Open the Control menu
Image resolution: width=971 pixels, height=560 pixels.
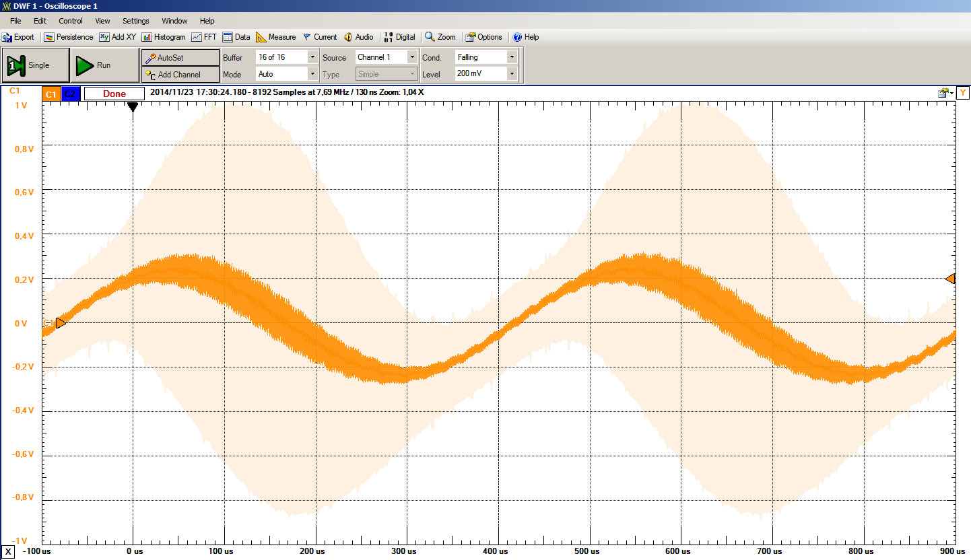(71, 21)
